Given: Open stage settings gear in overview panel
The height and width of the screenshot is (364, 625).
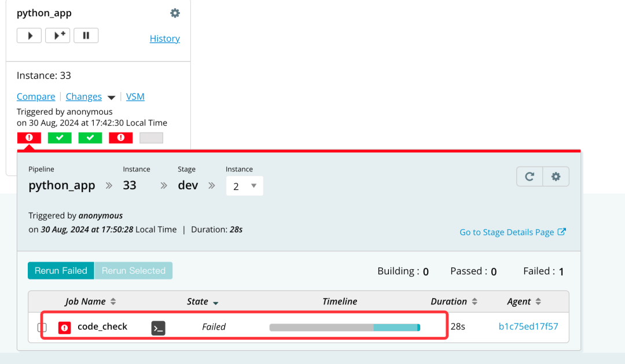Looking at the screenshot, I should 556,177.
